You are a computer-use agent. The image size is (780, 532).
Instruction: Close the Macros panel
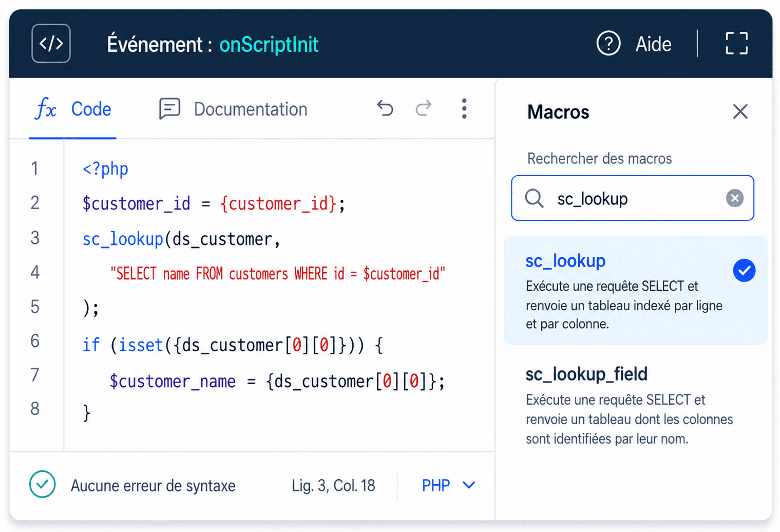pos(740,111)
